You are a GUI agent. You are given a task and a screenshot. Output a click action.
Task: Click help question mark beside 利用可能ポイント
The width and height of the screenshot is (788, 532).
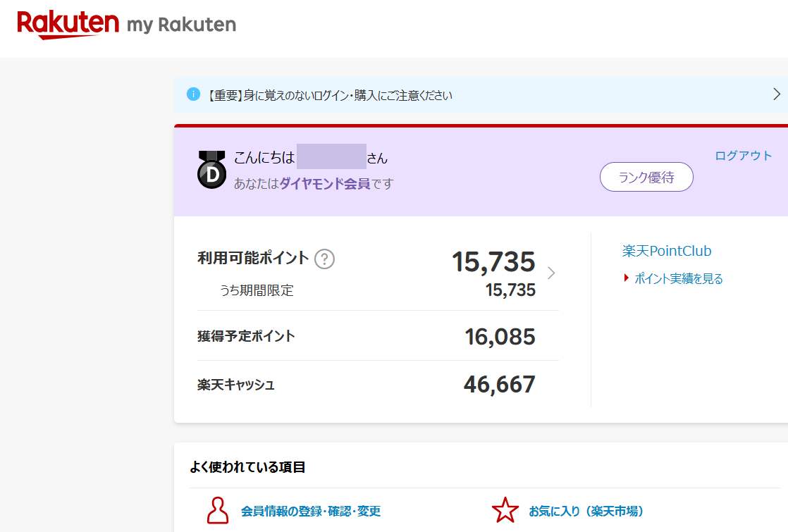324,259
